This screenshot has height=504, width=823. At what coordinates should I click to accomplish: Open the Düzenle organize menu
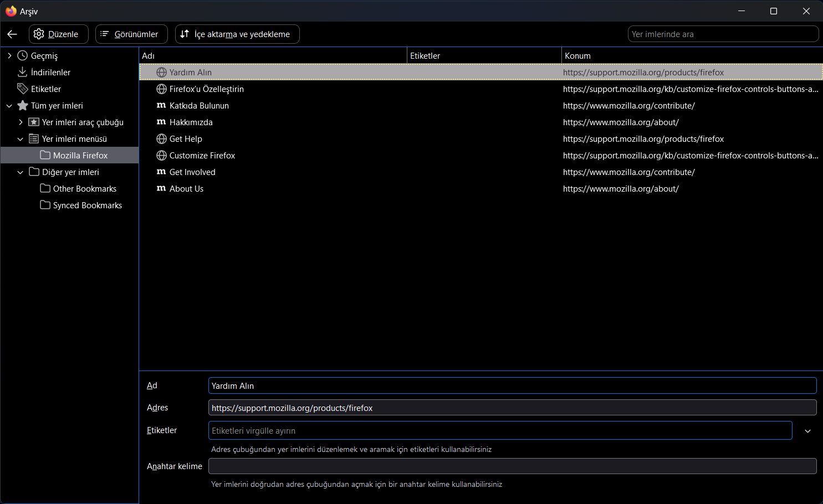[x=59, y=34]
